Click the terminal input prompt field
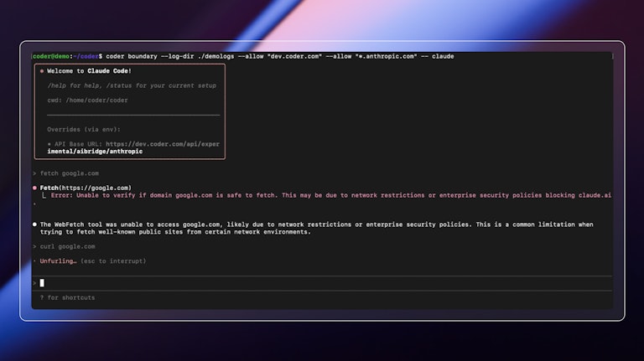644x361 pixels. tap(322, 283)
